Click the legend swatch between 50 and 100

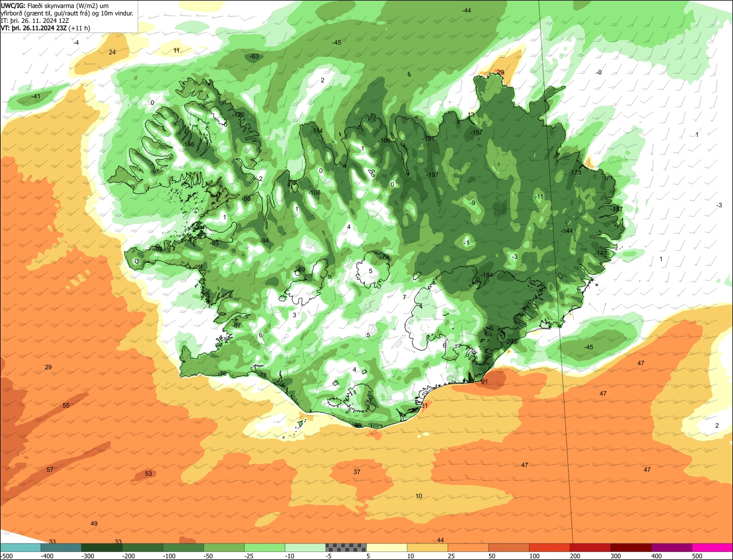coord(509,547)
